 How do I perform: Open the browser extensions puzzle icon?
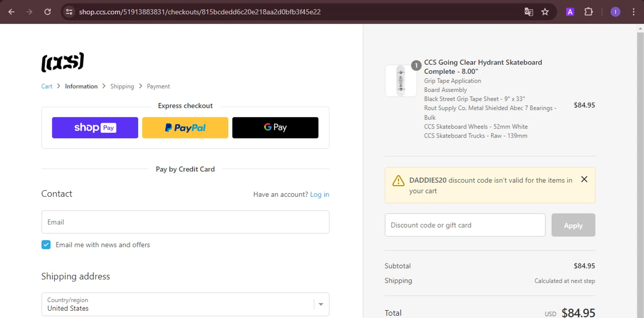pos(589,12)
